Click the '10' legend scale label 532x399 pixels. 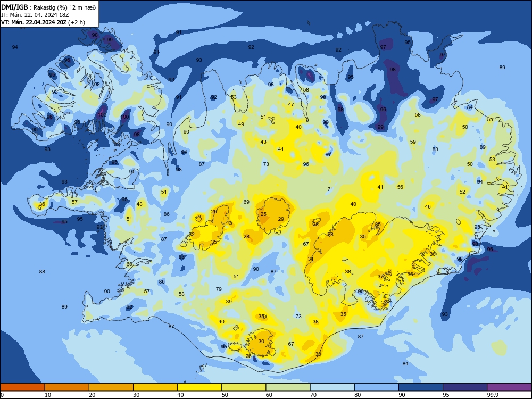coord(48,395)
